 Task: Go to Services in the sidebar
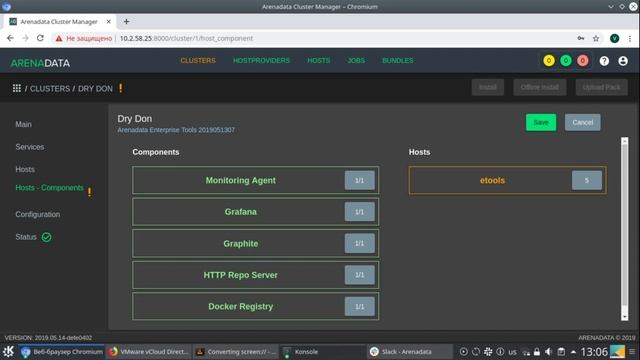pyautogui.click(x=30, y=147)
